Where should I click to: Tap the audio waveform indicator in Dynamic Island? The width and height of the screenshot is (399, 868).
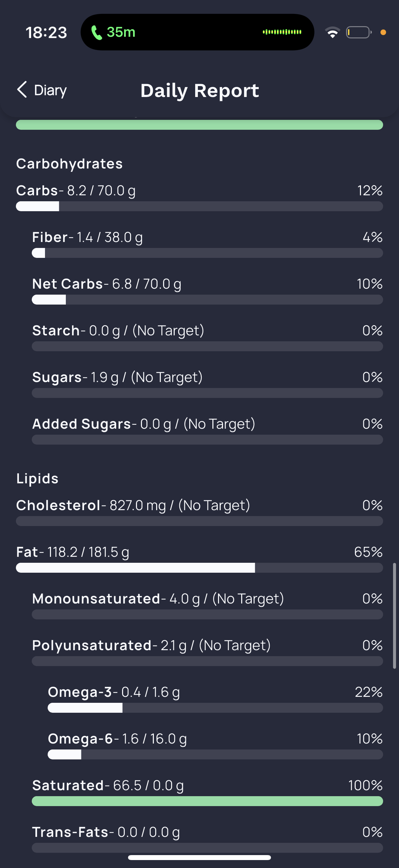(282, 32)
